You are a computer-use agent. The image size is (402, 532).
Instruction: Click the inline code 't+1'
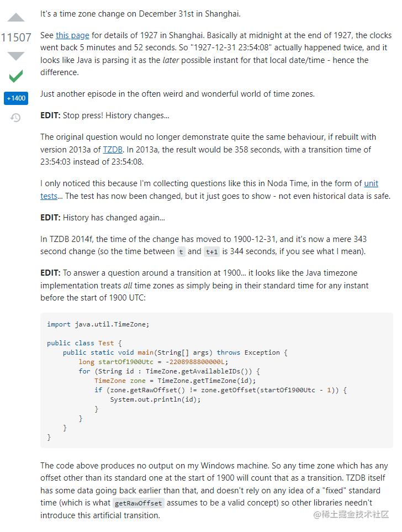click(x=211, y=252)
